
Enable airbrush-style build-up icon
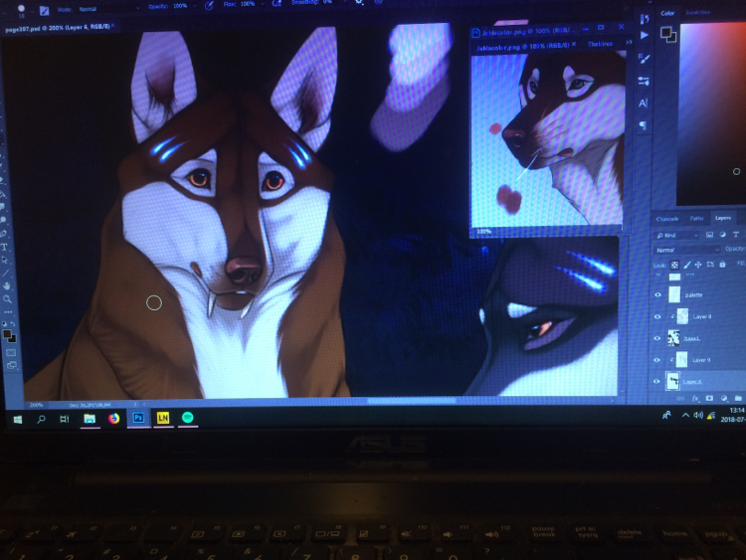click(x=277, y=3)
